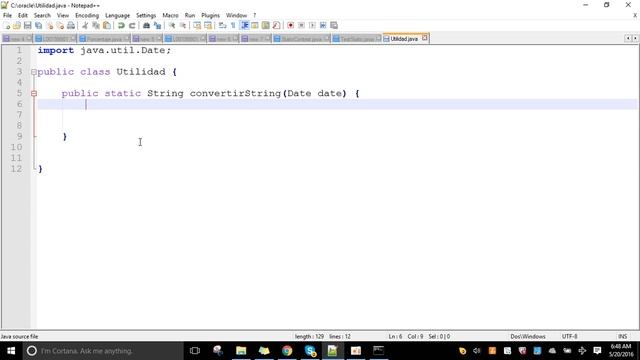Open the Plugins menu
This screenshot has height=360, width=640.
pos(210,15)
